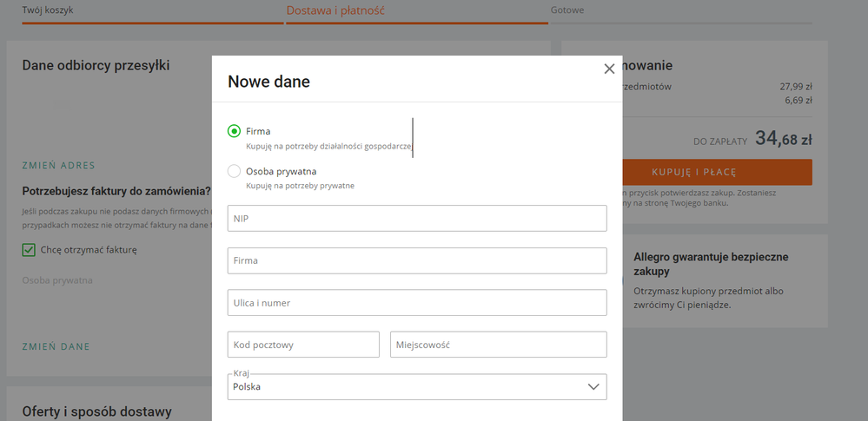Screen dimensions: 868x421
Task: Click the Oferty i sposób dostawy heading
Action: pyautogui.click(x=96, y=411)
